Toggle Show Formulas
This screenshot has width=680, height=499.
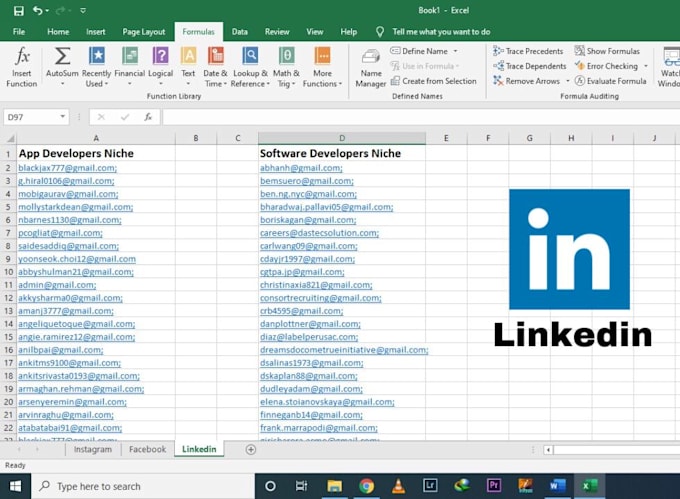point(607,51)
